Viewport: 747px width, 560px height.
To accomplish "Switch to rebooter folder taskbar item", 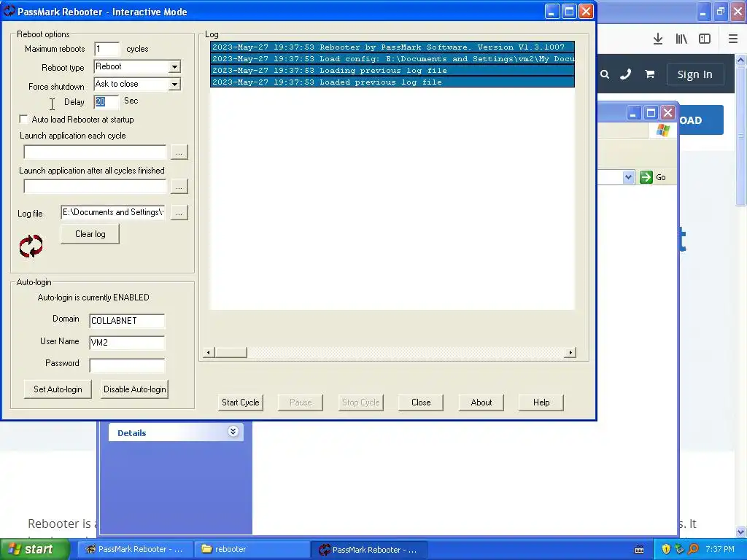I will pos(252,549).
